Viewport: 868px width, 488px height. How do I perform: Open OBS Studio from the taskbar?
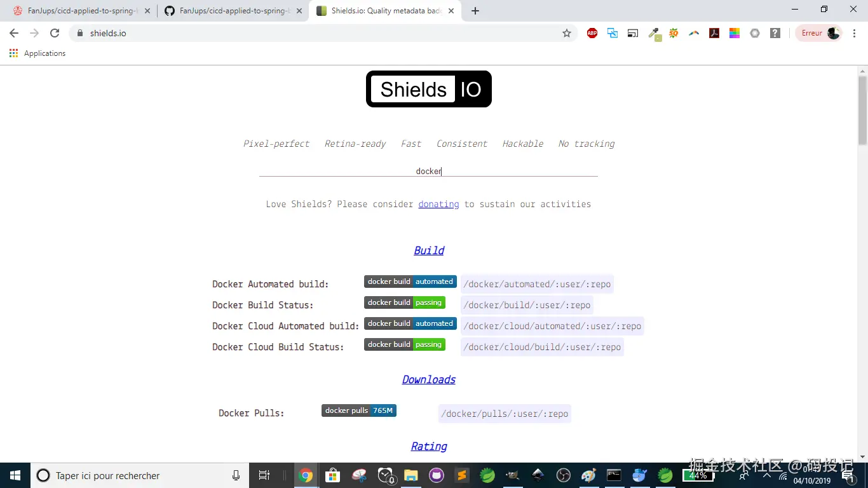point(564,475)
